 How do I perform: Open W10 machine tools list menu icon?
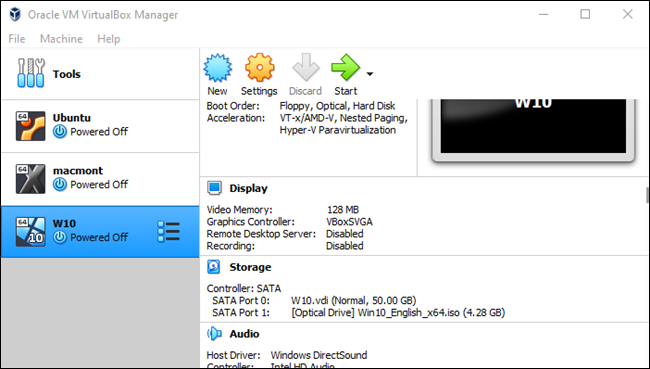[x=168, y=231]
